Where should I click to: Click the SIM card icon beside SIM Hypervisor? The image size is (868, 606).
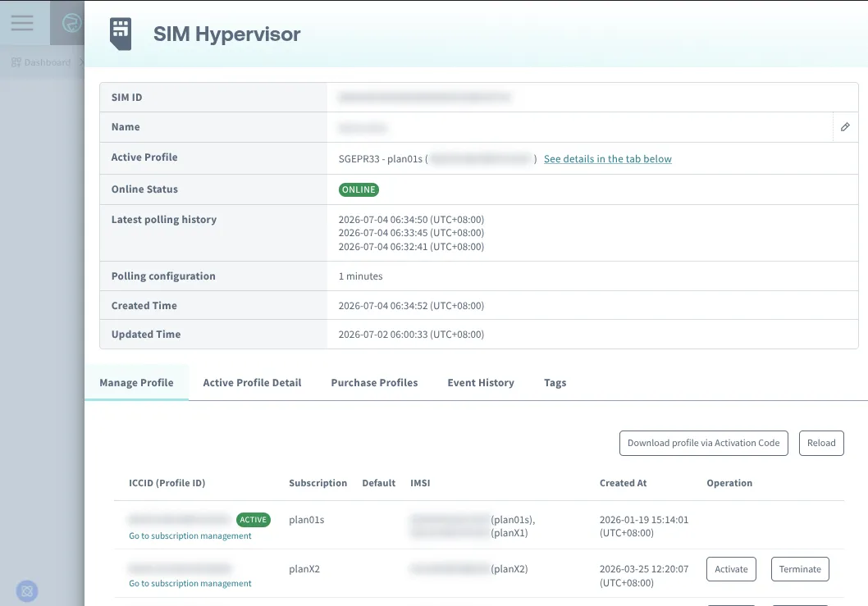120,34
